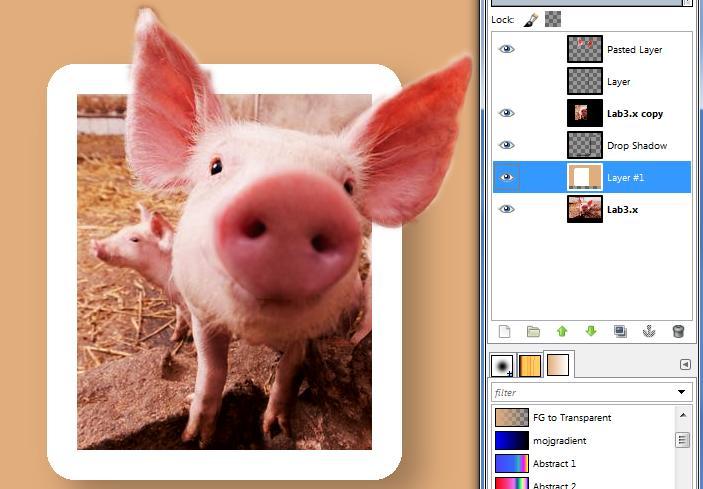Image resolution: width=703 pixels, height=489 pixels.
Task: Click the gradient filter text field
Action: tap(583, 393)
